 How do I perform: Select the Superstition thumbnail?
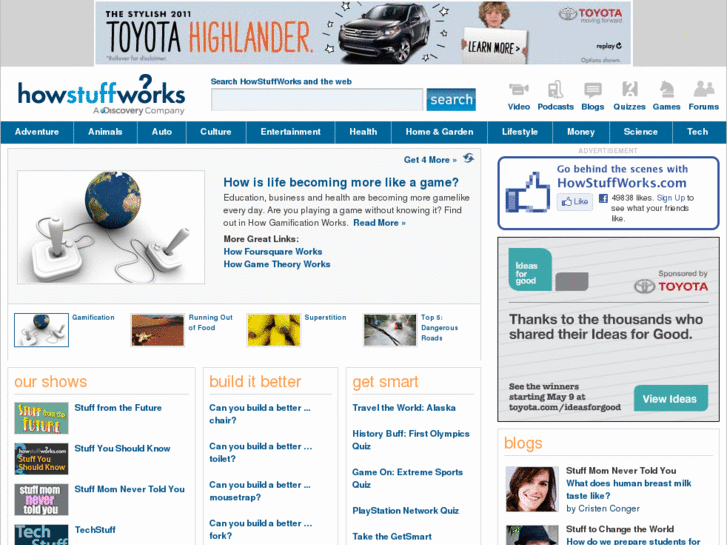274,330
